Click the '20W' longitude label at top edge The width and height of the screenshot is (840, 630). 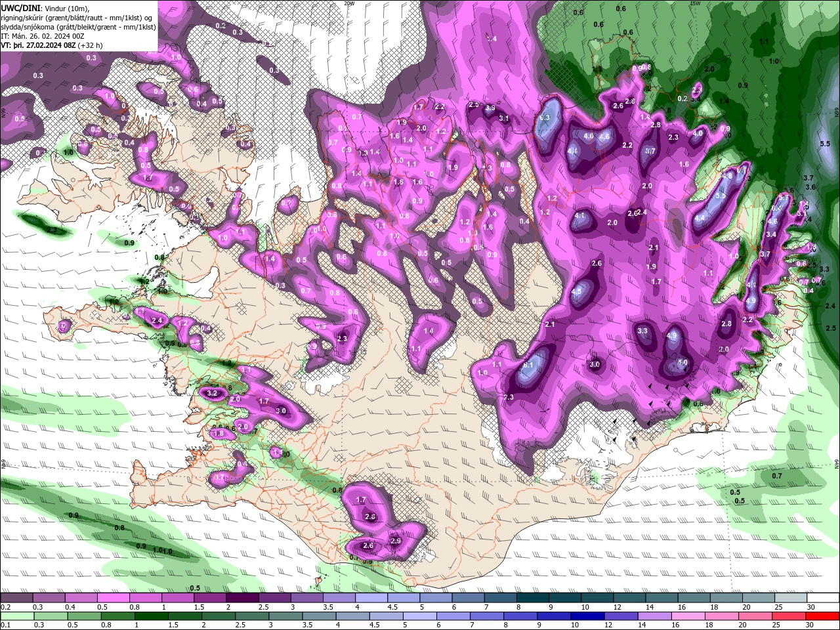point(349,3)
